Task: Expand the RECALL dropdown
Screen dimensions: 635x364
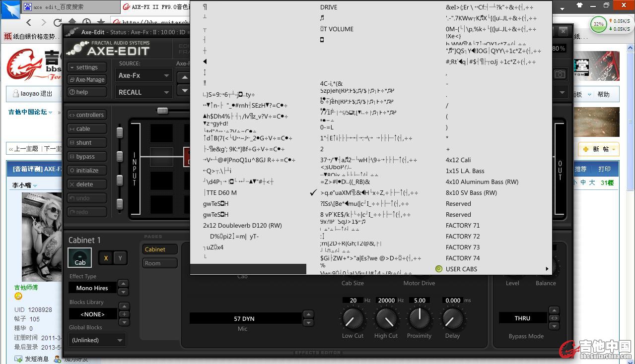Action: [143, 92]
